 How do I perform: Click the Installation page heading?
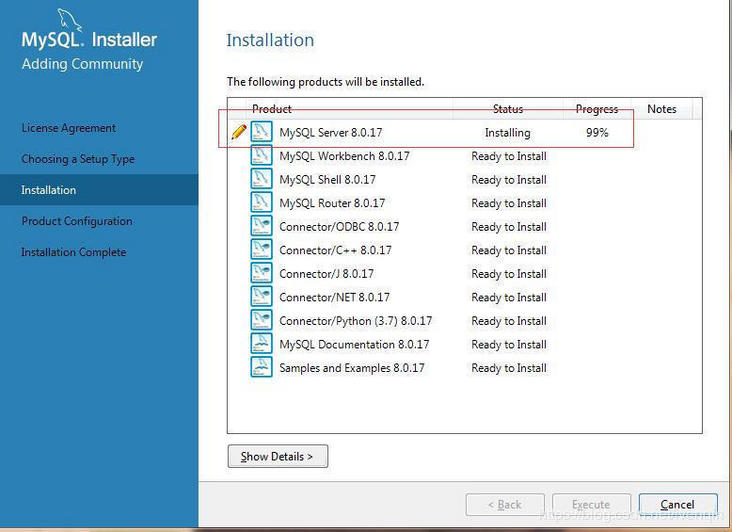(270, 40)
